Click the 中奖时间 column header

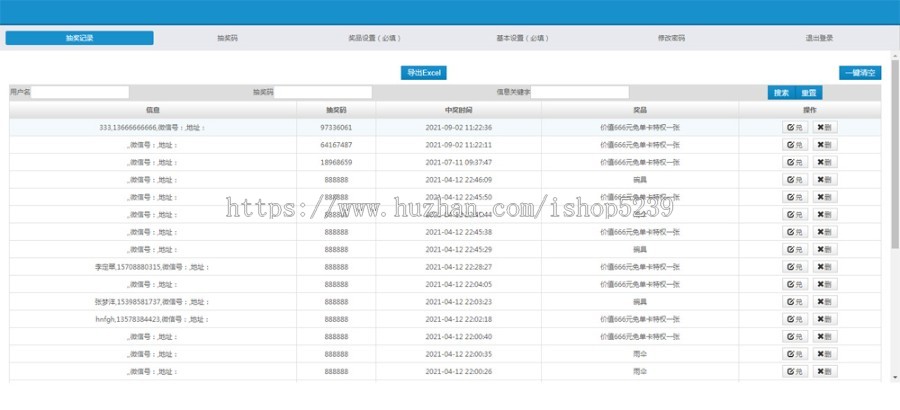[x=459, y=110]
